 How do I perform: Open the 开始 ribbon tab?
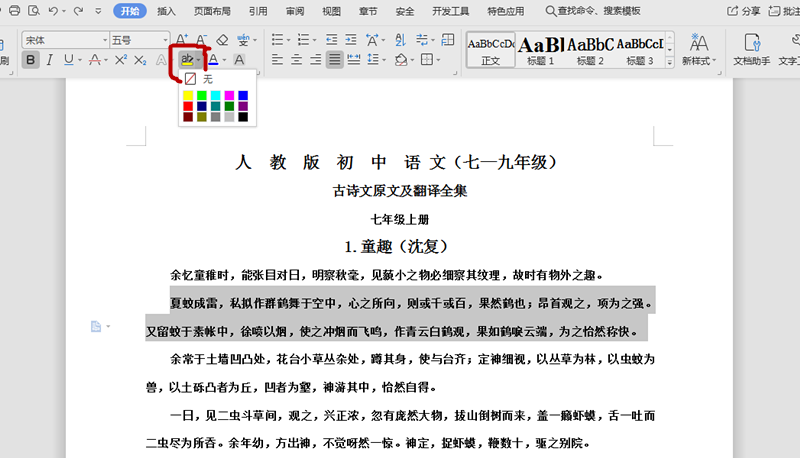click(x=130, y=11)
